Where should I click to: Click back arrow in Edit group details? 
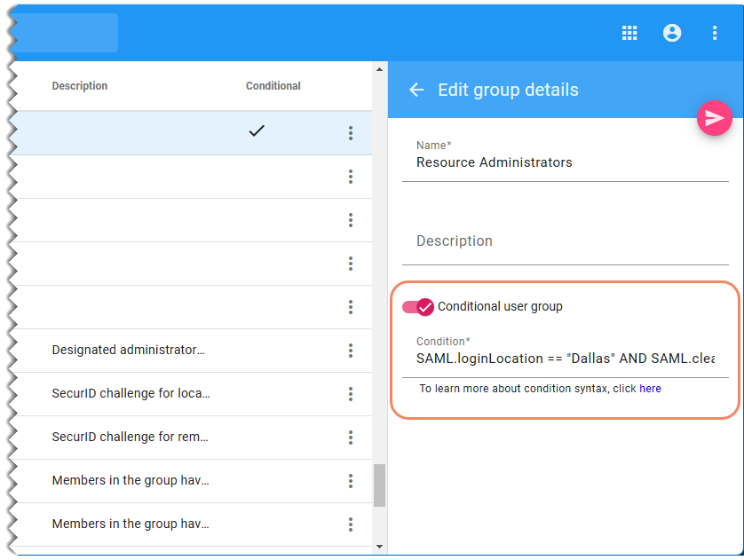point(416,90)
